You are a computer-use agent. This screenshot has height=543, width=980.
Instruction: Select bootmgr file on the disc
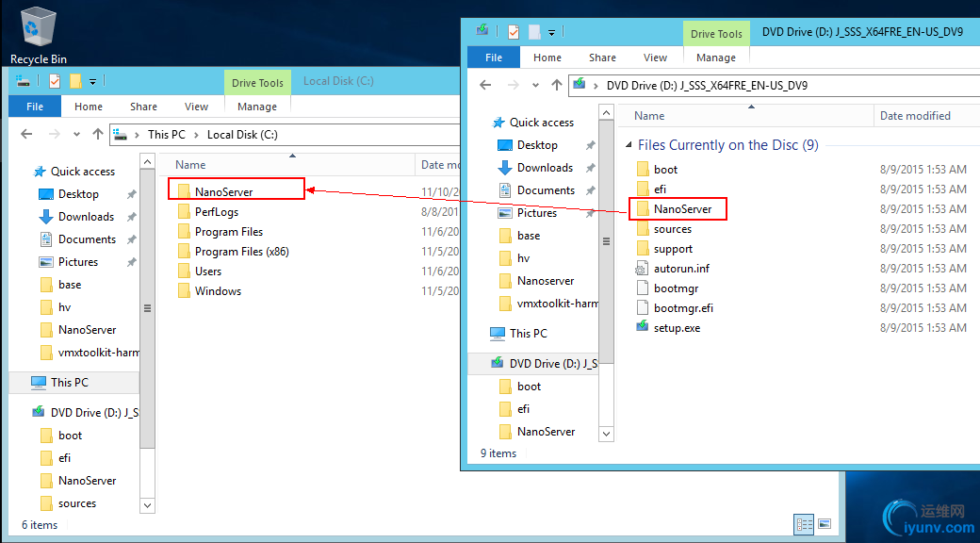pos(676,288)
